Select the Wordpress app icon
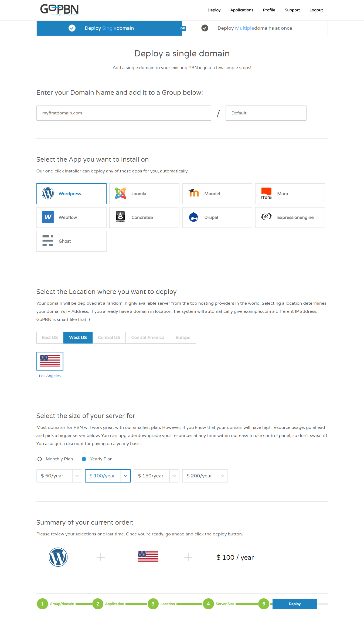Viewport: 364px width, 618px height. [x=48, y=193]
